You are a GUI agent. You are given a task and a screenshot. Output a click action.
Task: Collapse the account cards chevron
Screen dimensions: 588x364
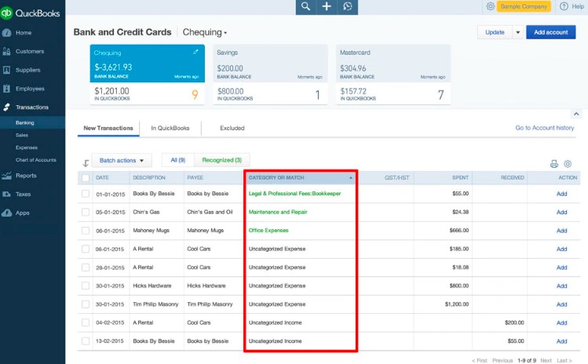pos(576,114)
